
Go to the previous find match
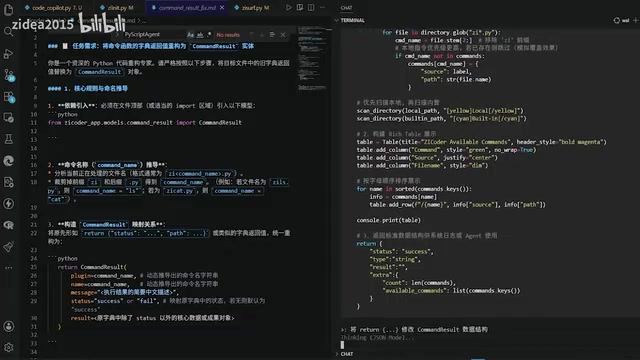pos(251,35)
